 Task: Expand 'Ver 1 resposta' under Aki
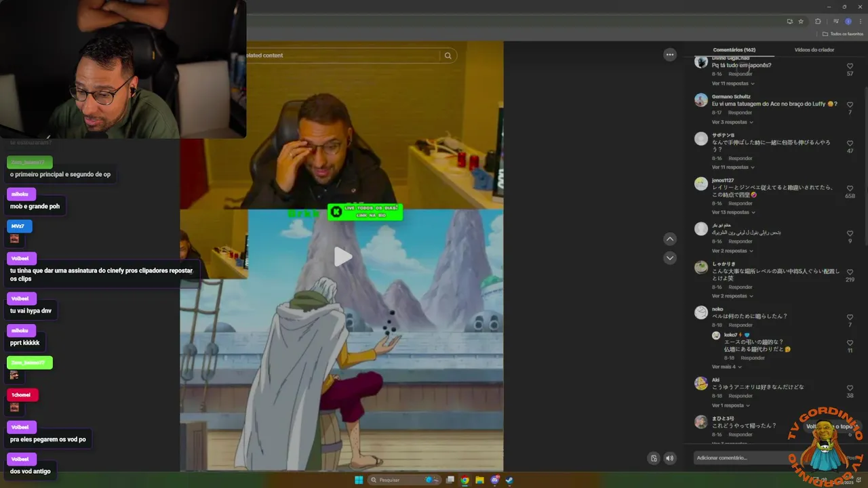[x=730, y=405]
